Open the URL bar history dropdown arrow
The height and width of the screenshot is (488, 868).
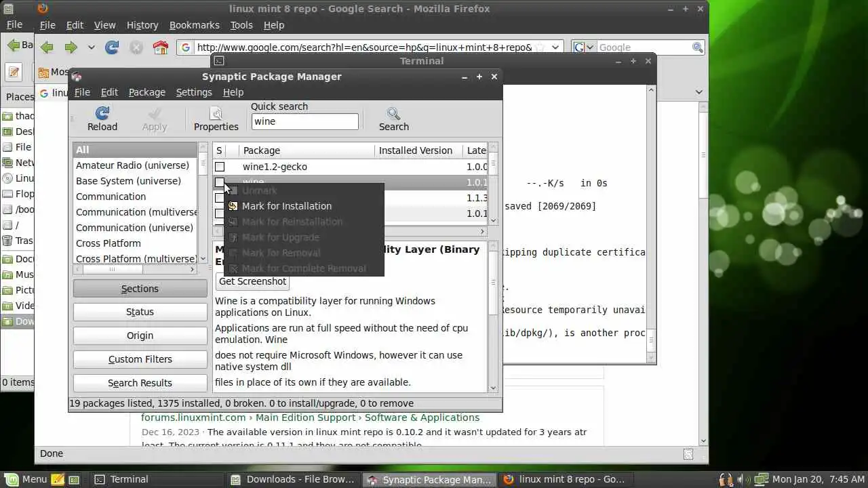pos(555,47)
